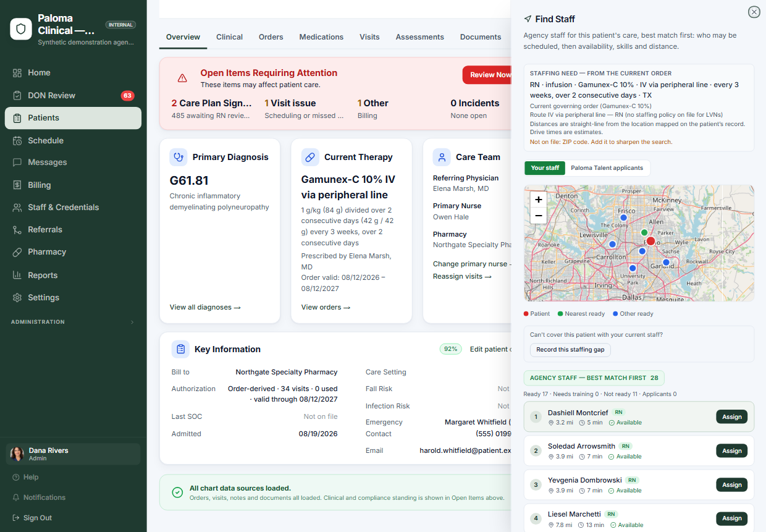The image size is (766, 532).
Task: Click the diagnosis code G61.81
Action: [189, 181]
